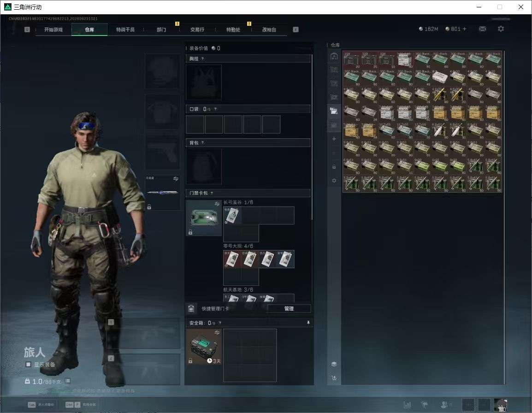Open the 胸挂 help question mark
The width and height of the screenshot is (532, 413).
pyautogui.click(x=202, y=59)
